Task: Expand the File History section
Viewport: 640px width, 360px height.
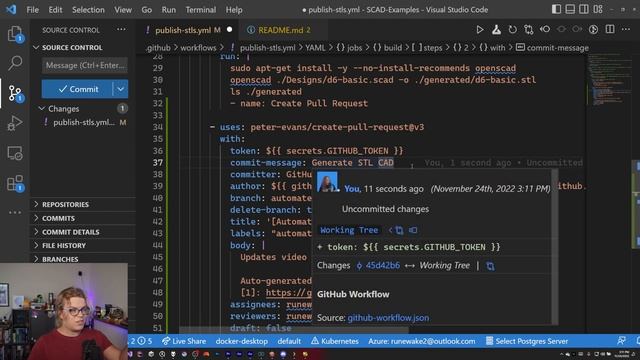Action: click(83, 245)
